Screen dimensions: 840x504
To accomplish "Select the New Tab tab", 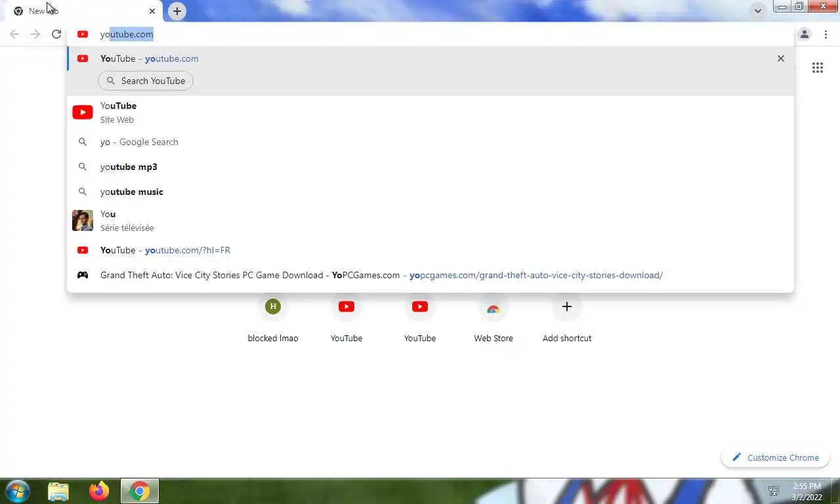I will coord(81,11).
